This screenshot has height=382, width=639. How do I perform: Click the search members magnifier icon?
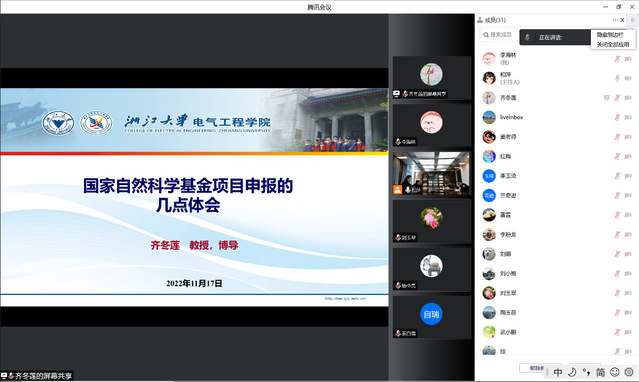tap(486, 35)
